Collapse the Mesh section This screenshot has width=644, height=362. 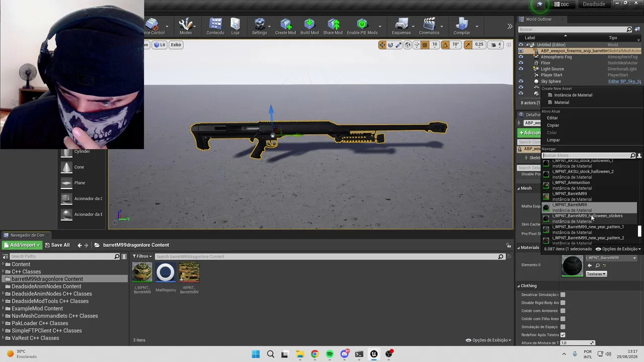click(519, 188)
